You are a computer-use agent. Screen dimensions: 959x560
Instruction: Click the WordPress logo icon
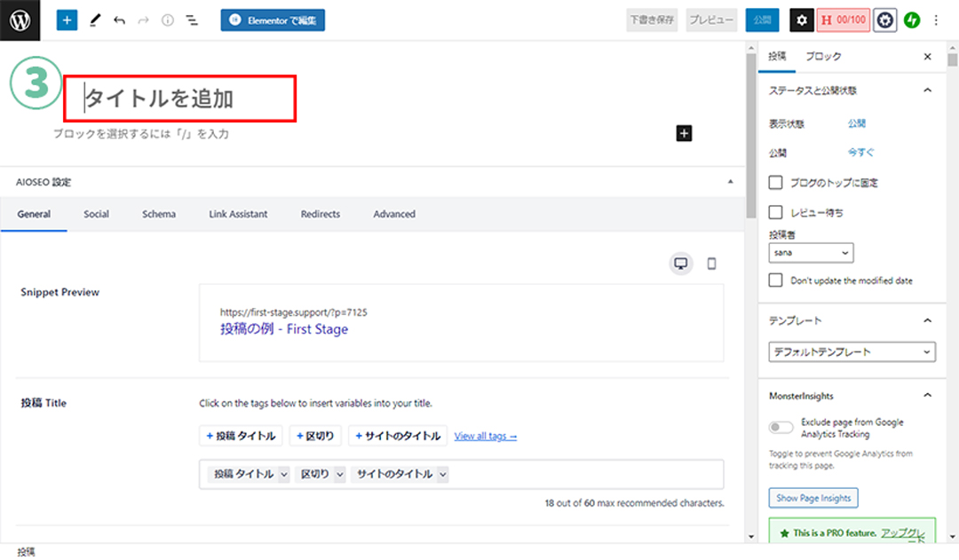point(20,20)
